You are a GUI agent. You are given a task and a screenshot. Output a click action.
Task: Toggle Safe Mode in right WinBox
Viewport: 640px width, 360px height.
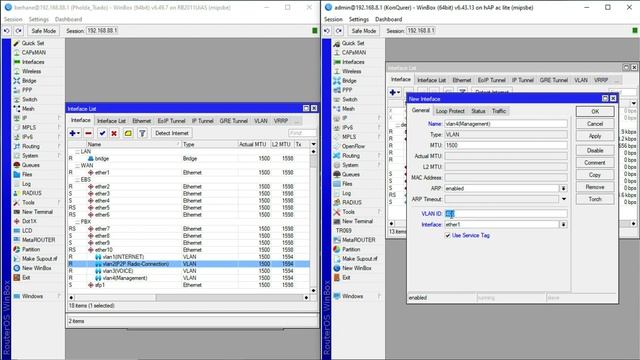[364, 31]
